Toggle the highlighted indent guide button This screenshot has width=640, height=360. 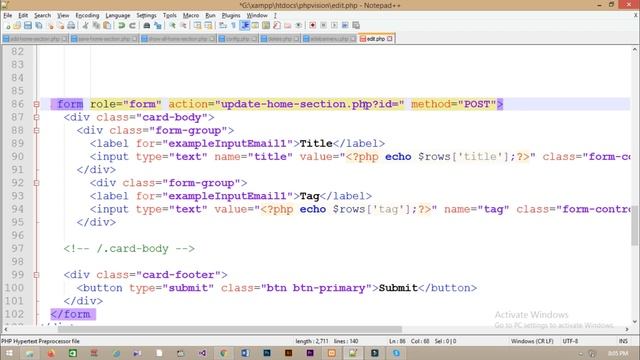(x=244, y=26)
